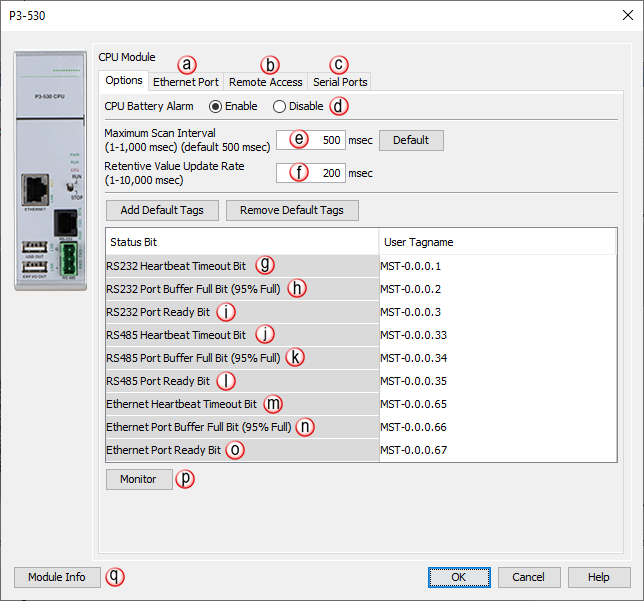The width and height of the screenshot is (644, 601).
Task: Select the Options tab
Action: (124, 81)
